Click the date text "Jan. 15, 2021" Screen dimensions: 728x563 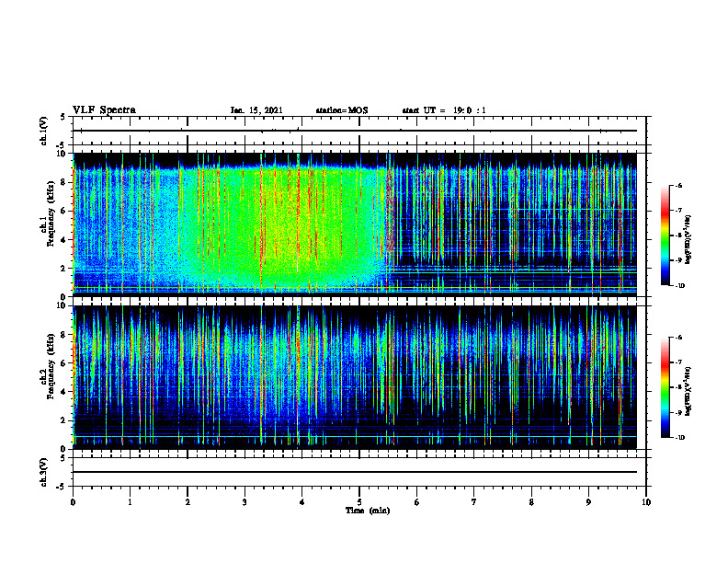coord(256,110)
